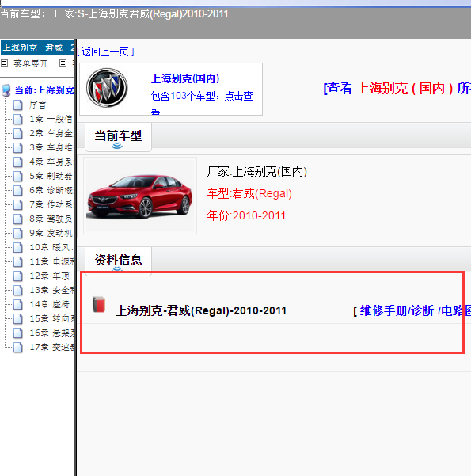Screen dimensions: 471x476
Task: Open chapter 14章 座椅
Action: click(49, 305)
